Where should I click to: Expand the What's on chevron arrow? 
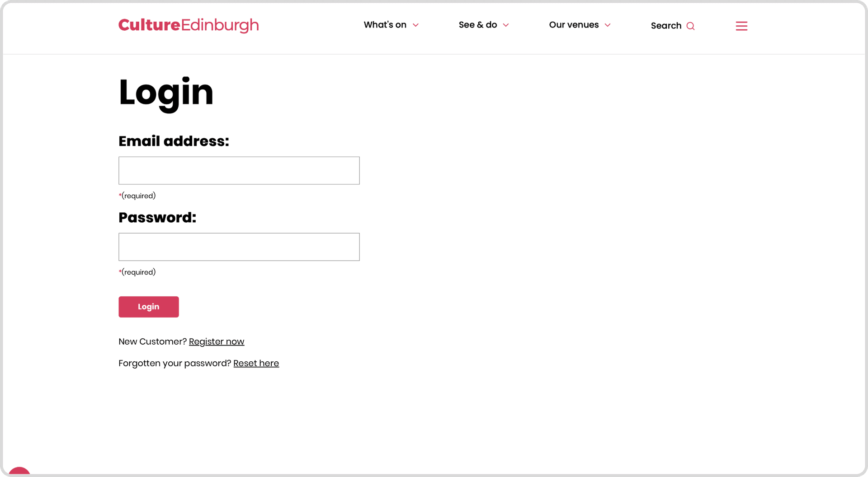point(415,25)
